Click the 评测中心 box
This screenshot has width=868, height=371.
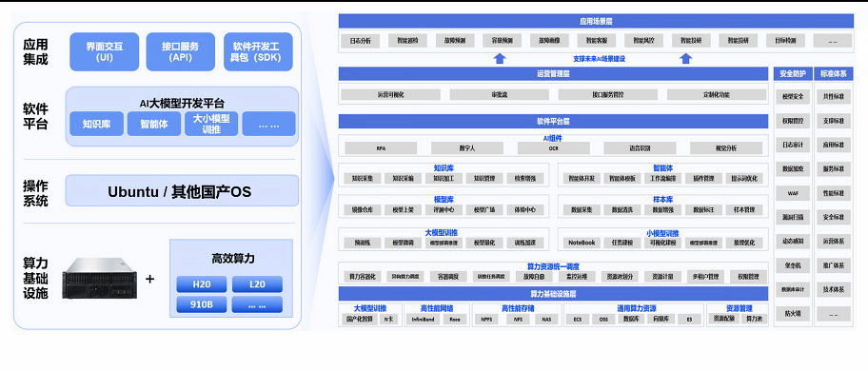click(444, 210)
